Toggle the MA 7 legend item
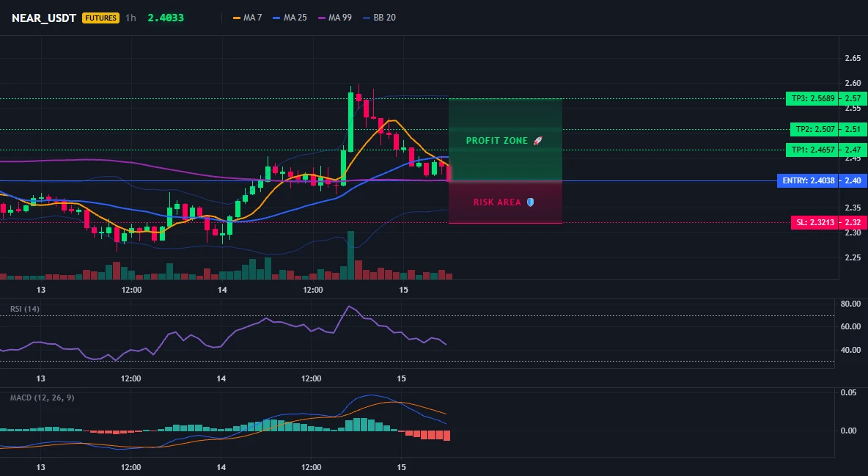The width and height of the screenshot is (868, 476). tap(248, 18)
